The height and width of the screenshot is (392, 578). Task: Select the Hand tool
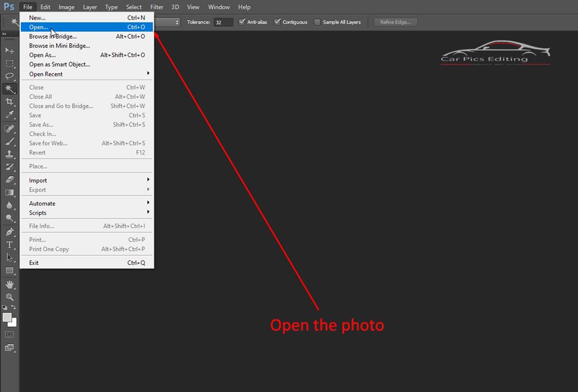click(9, 284)
